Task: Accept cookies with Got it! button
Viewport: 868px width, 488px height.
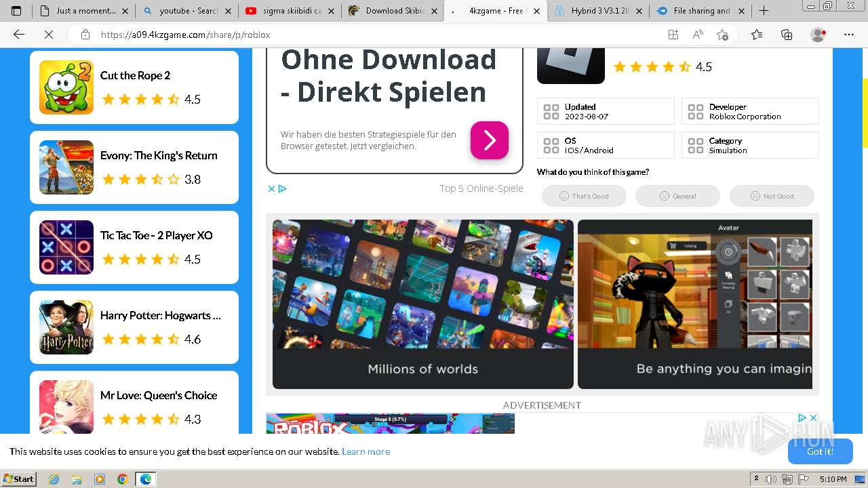Action: 820,451
